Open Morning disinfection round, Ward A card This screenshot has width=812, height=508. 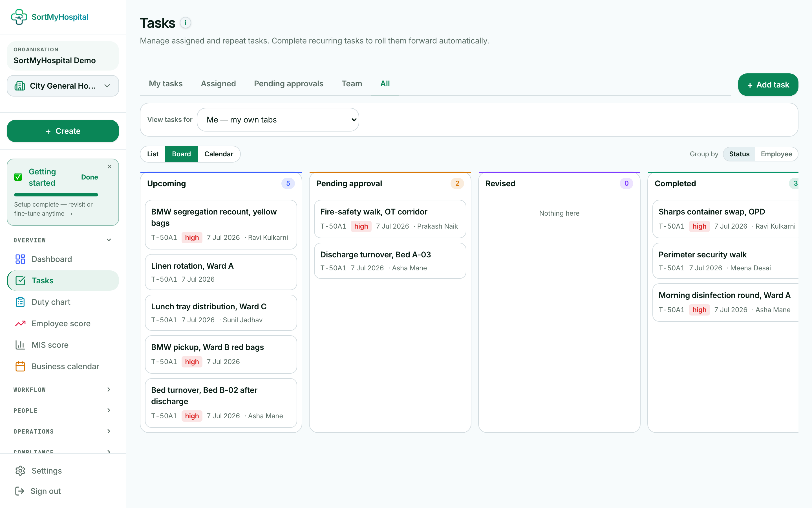tap(725, 302)
